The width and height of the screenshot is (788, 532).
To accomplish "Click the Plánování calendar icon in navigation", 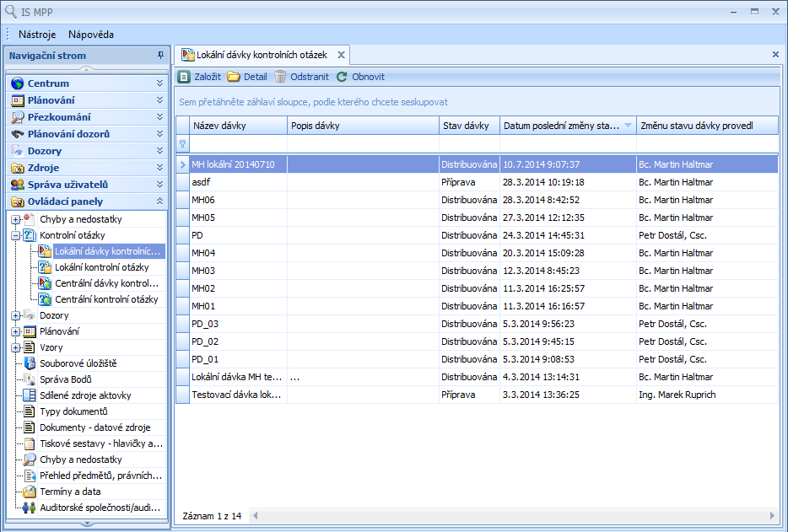I will tap(18, 100).
